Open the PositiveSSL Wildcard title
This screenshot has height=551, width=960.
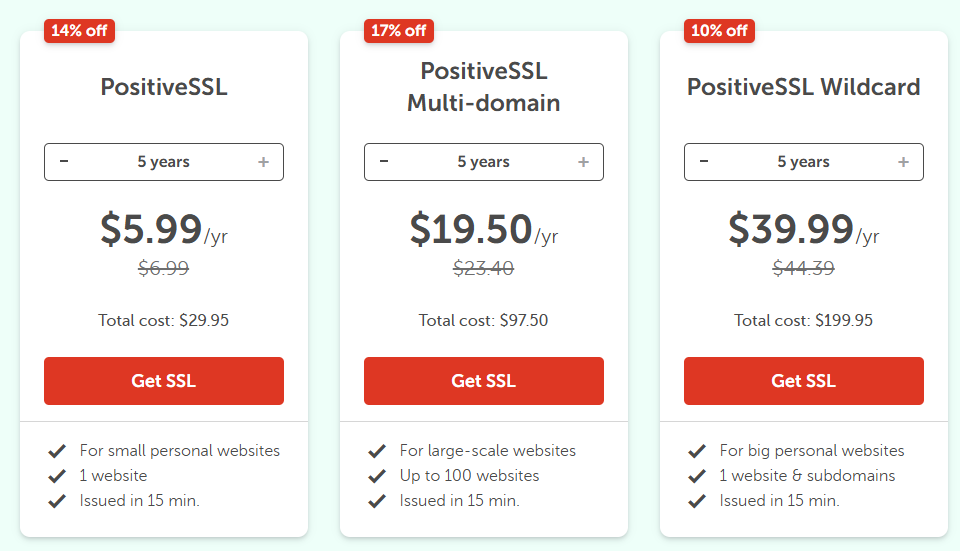(x=804, y=87)
